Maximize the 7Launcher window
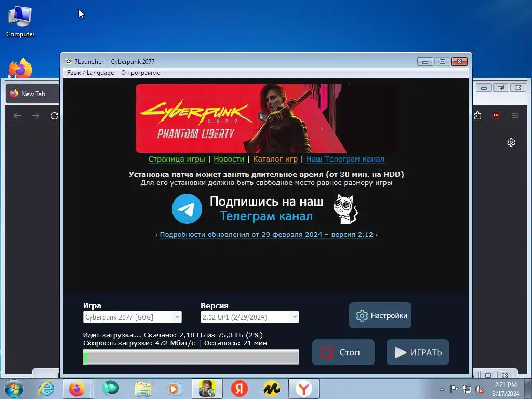Screen dimensions: 532x399 (442, 61)
